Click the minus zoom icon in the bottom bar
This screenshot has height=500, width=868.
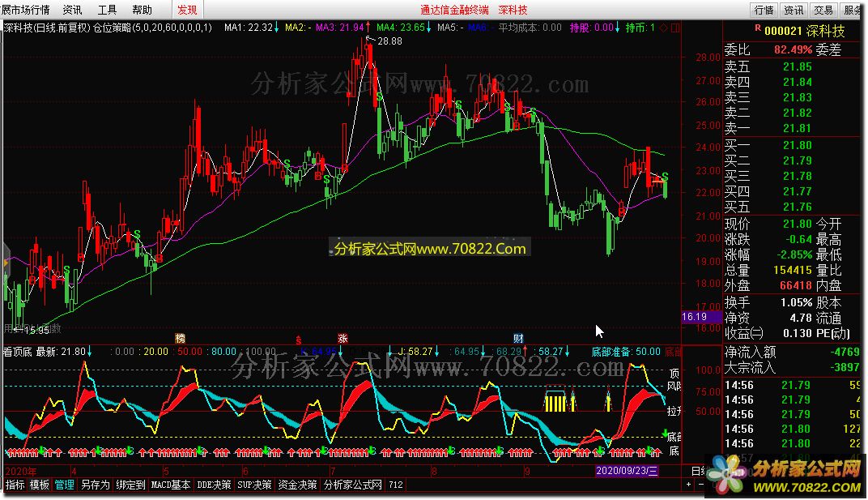701,485
